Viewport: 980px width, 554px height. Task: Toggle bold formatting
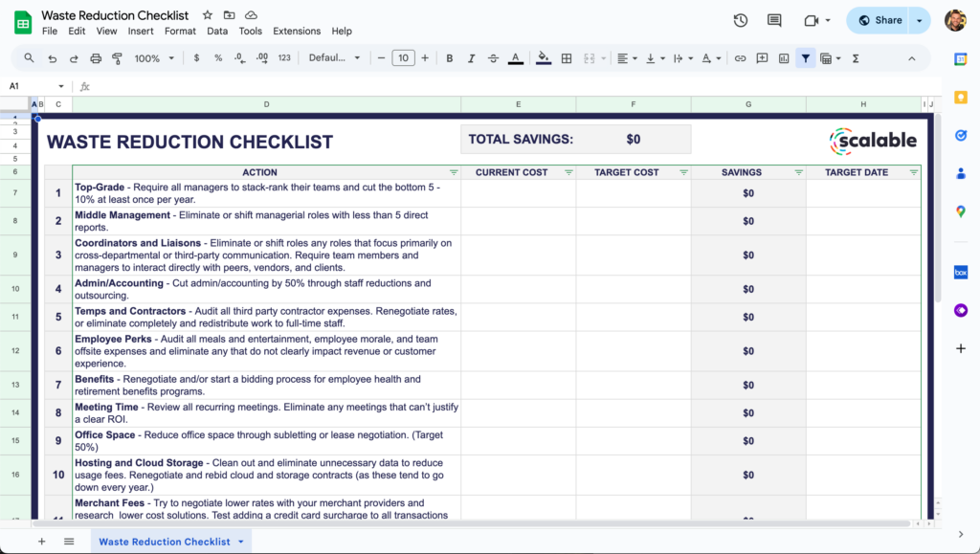pyautogui.click(x=450, y=58)
